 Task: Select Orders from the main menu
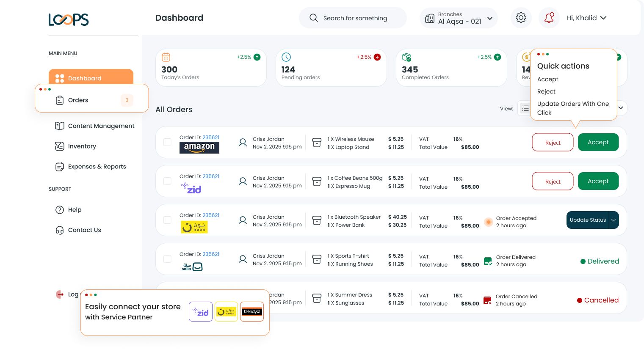[78, 100]
